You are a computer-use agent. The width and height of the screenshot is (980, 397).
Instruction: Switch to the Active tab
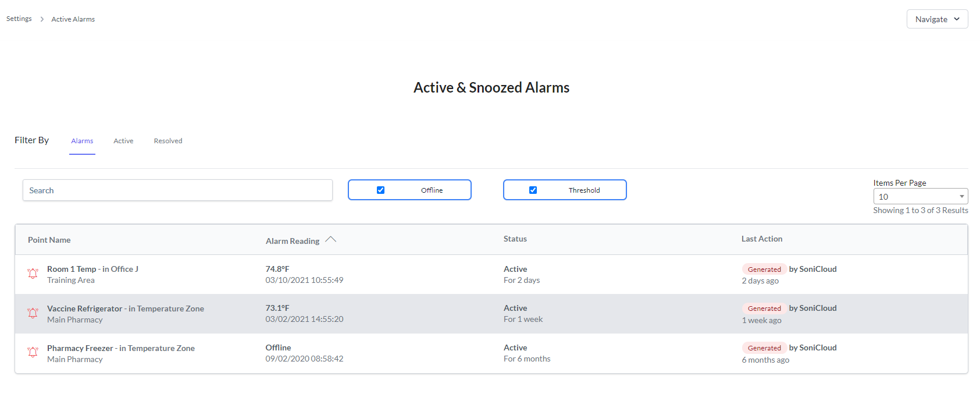(x=123, y=140)
